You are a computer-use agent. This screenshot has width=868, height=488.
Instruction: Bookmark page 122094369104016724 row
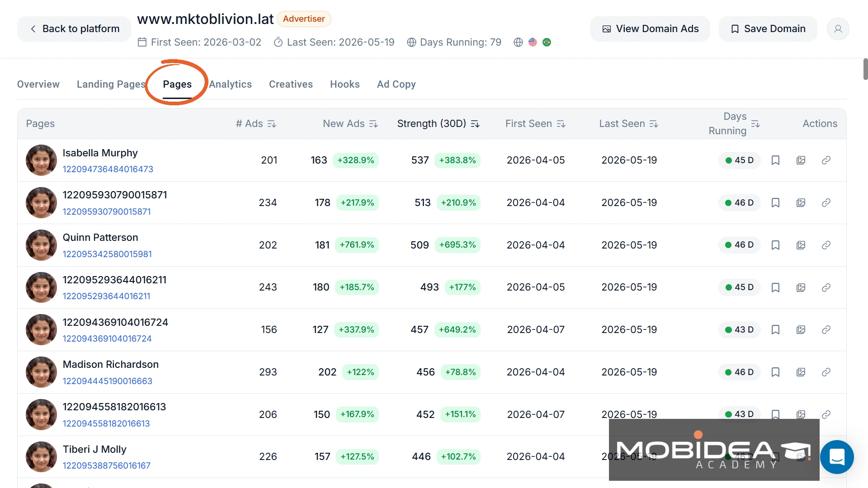[x=775, y=329]
